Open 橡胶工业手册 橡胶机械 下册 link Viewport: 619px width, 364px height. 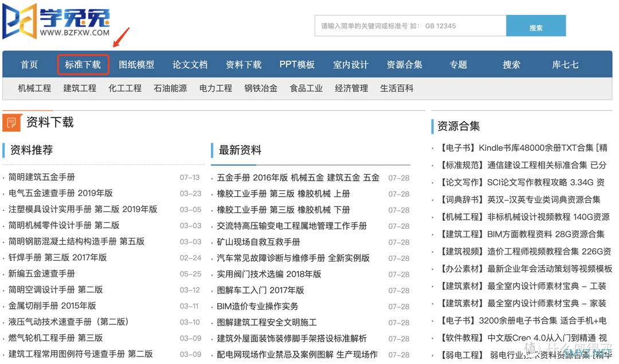(x=284, y=210)
